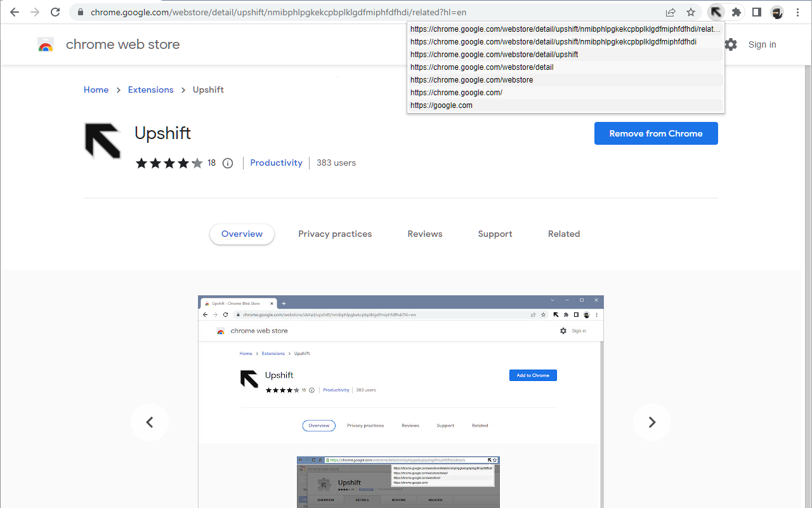This screenshot has width=812, height=508.
Task: Click the side panel icon
Action: (756, 11)
